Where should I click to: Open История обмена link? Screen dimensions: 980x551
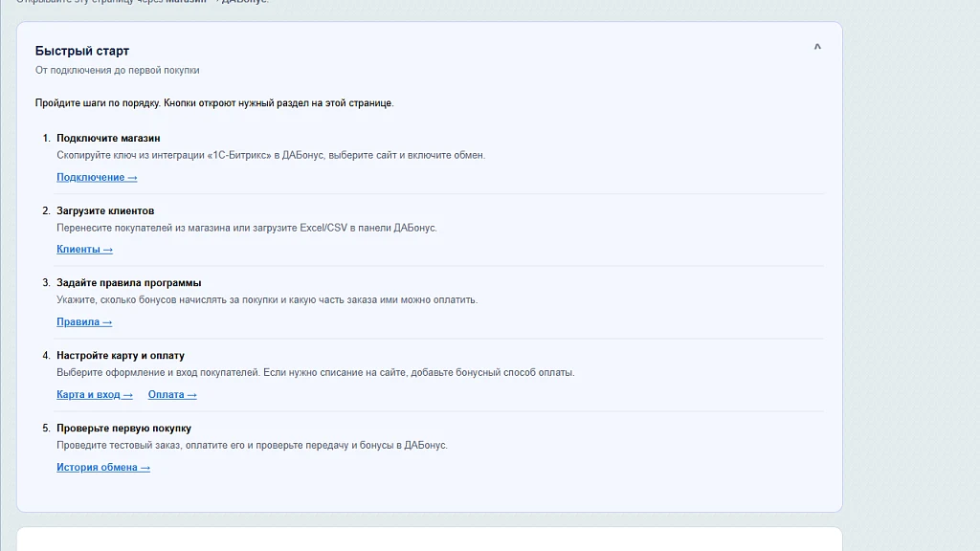tap(103, 467)
